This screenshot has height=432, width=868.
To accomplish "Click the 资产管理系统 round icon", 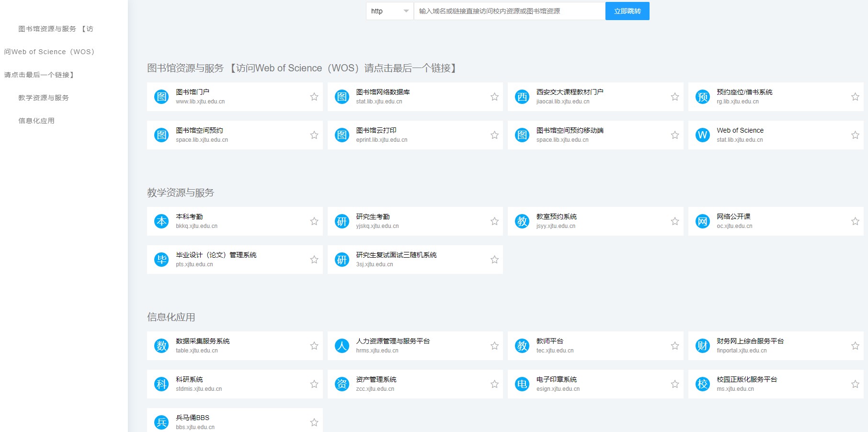I will tap(342, 384).
